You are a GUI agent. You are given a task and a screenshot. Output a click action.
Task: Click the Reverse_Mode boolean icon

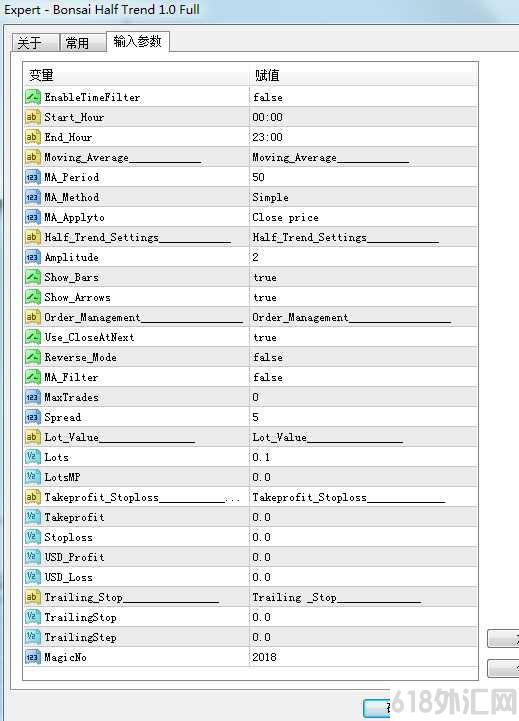coord(33,357)
